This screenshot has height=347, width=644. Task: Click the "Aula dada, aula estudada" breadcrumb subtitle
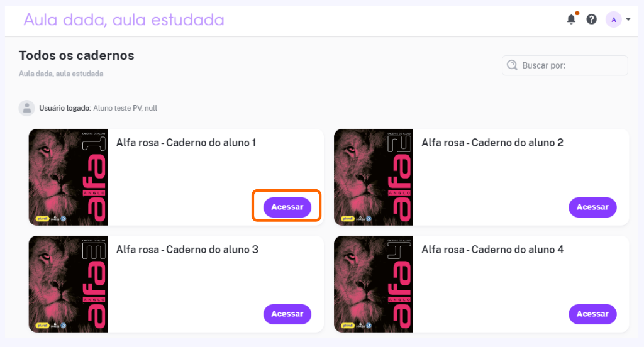click(61, 74)
